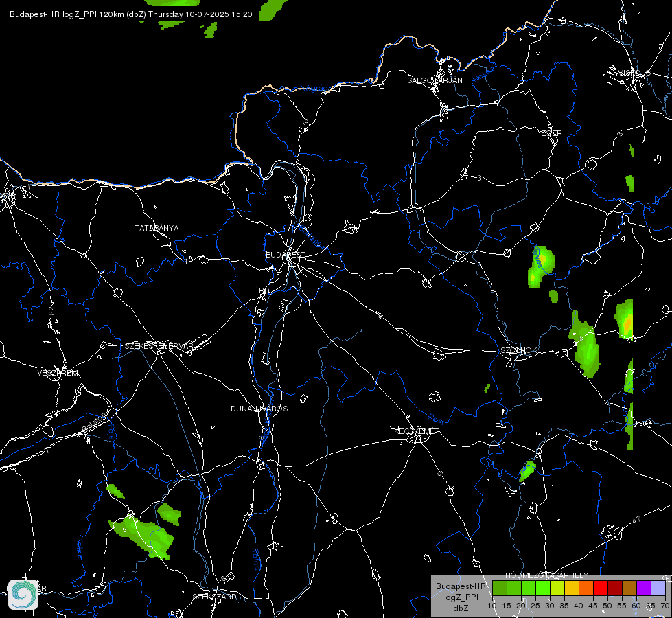Screen dimensions: 672x618
Task: Click the swirl logo icon in bottom-left corner
Action: tap(23, 595)
